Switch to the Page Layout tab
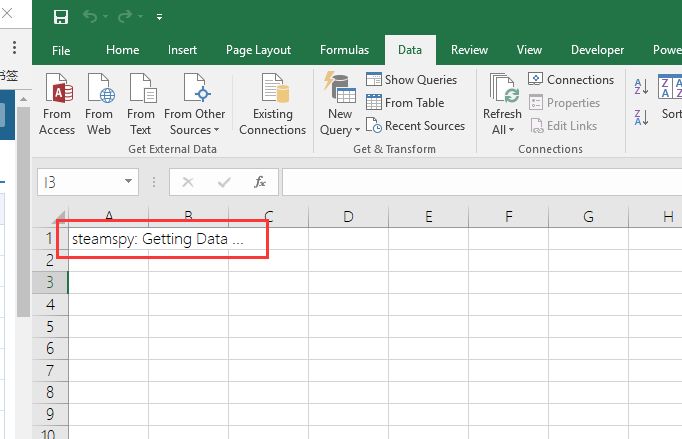 point(258,50)
